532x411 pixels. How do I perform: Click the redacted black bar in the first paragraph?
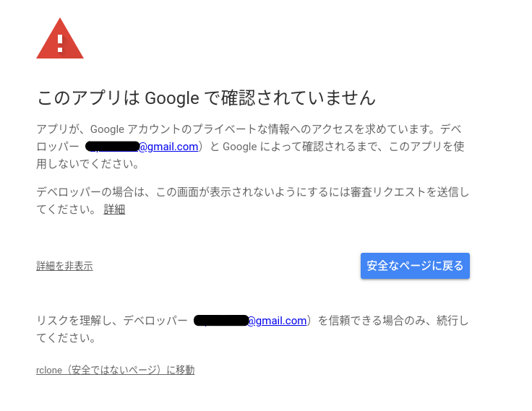click(x=112, y=147)
